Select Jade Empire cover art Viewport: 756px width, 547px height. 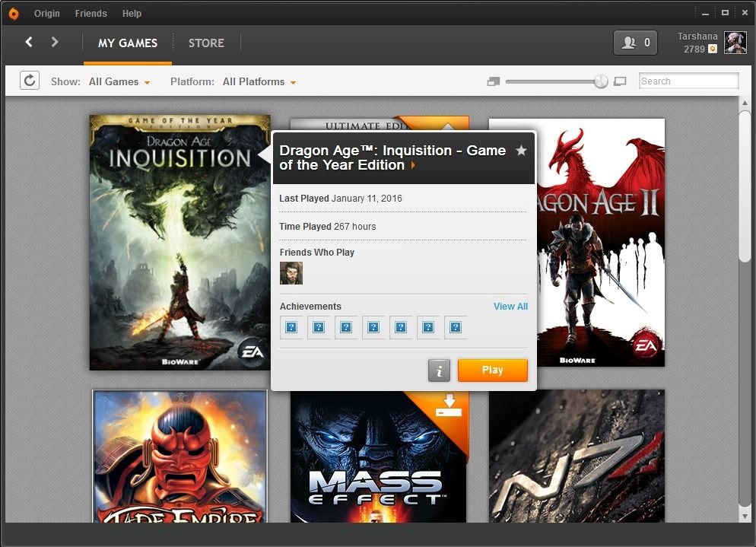click(x=179, y=456)
